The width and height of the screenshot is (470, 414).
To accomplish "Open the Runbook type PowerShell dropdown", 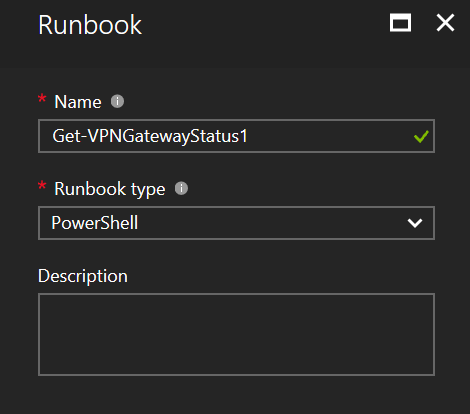I will (x=236, y=223).
